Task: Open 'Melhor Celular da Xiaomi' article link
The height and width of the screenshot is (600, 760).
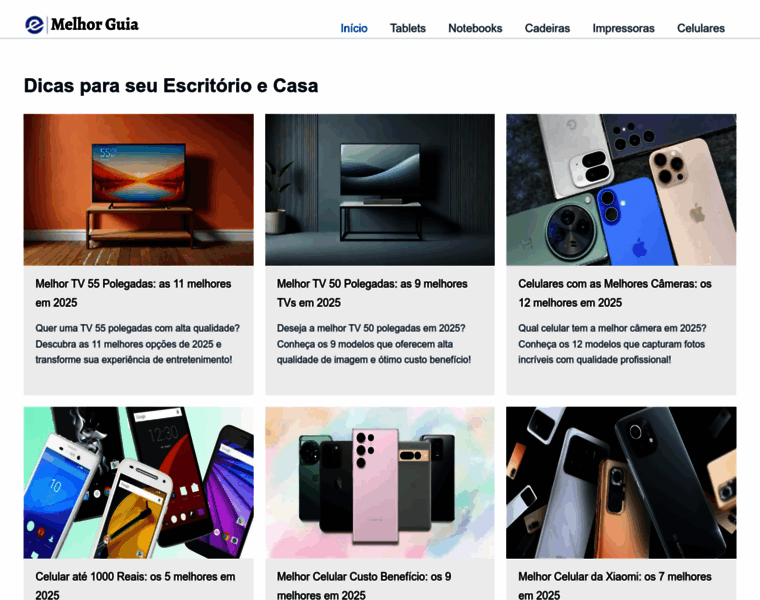Action: 615,585
